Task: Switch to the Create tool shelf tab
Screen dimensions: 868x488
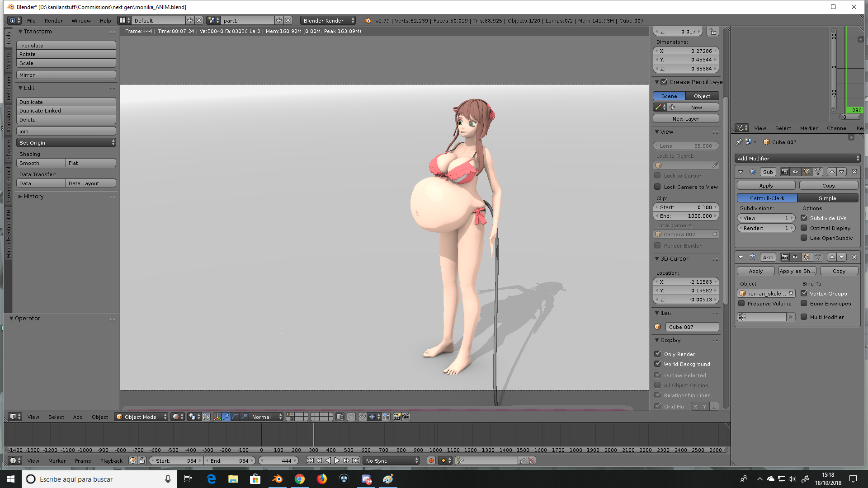Action: [x=9, y=61]
